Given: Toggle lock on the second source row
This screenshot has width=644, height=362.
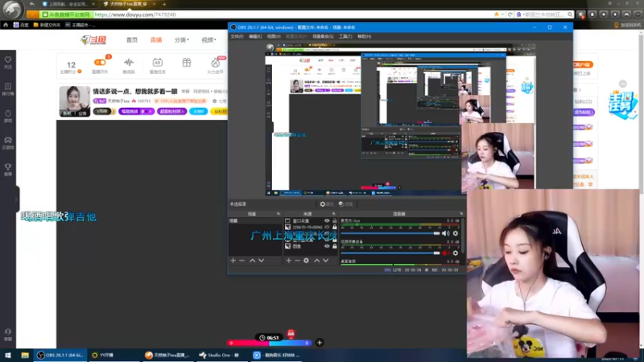Looking at the screenshot, I should (334, 227).
